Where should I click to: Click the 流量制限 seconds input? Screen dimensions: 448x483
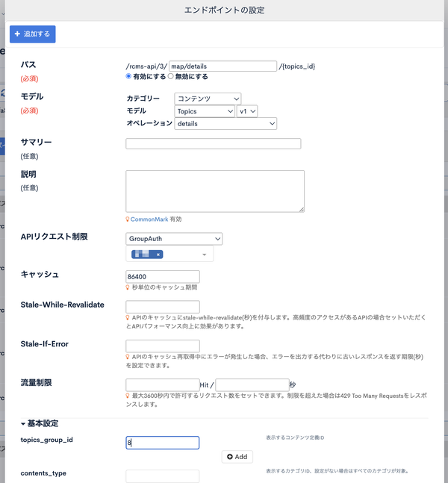[x=252, y=385]
